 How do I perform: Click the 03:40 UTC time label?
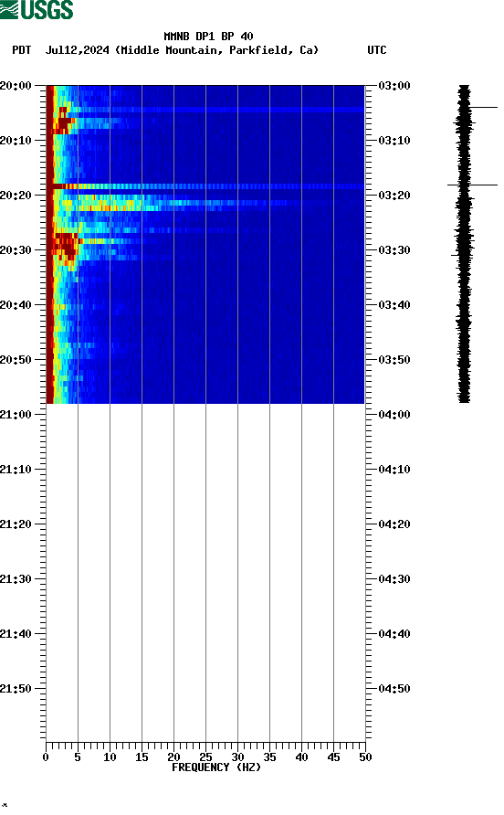tap(394, 305)
